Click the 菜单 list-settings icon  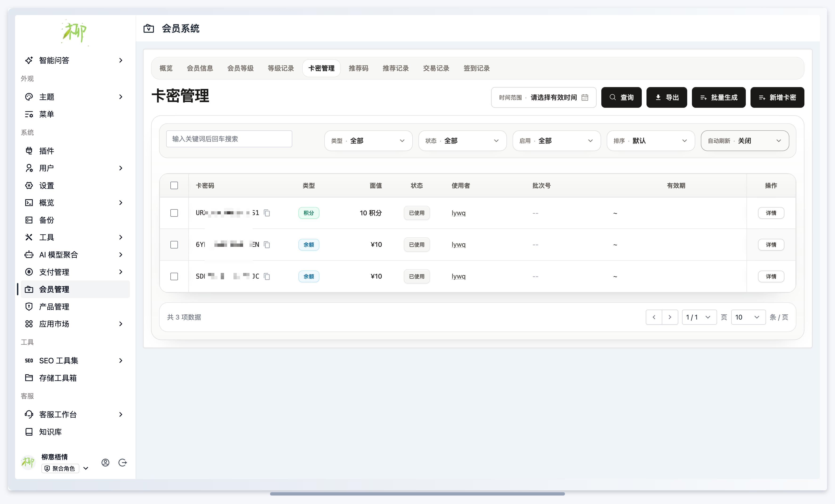[x=29, y=114]
